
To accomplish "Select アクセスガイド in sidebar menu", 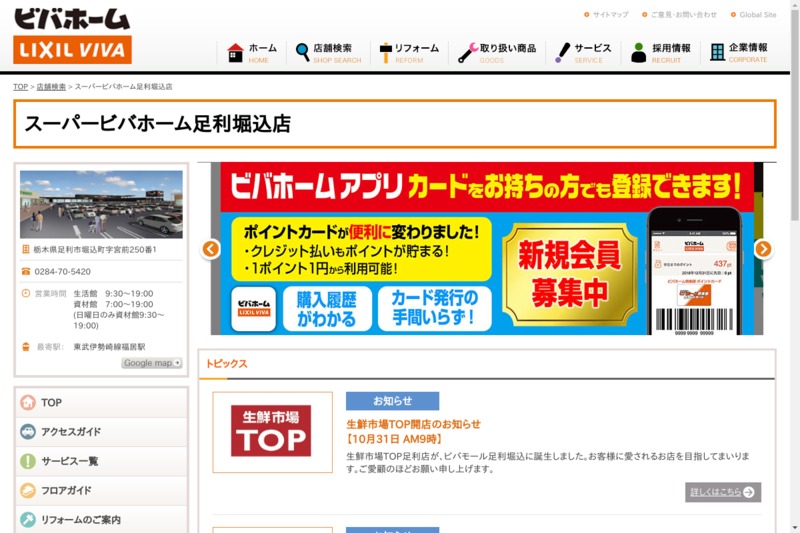I will point(101,432).
